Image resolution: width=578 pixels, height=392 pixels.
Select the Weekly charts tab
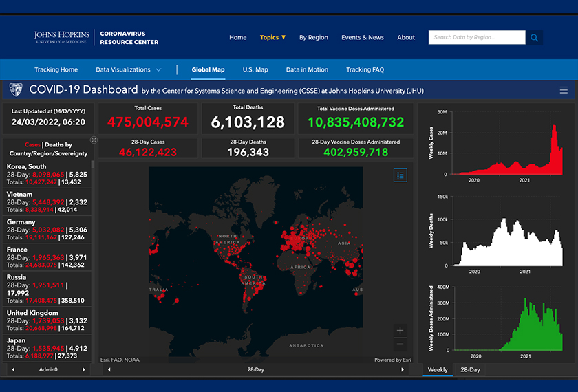(438, 370)
